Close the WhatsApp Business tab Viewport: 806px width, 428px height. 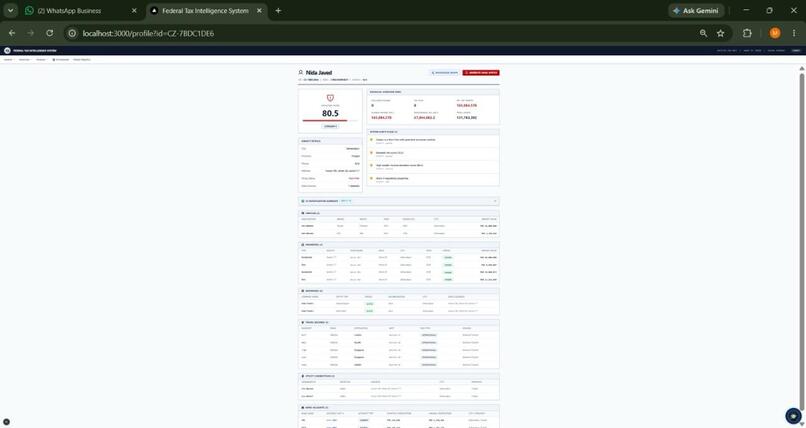134,11
